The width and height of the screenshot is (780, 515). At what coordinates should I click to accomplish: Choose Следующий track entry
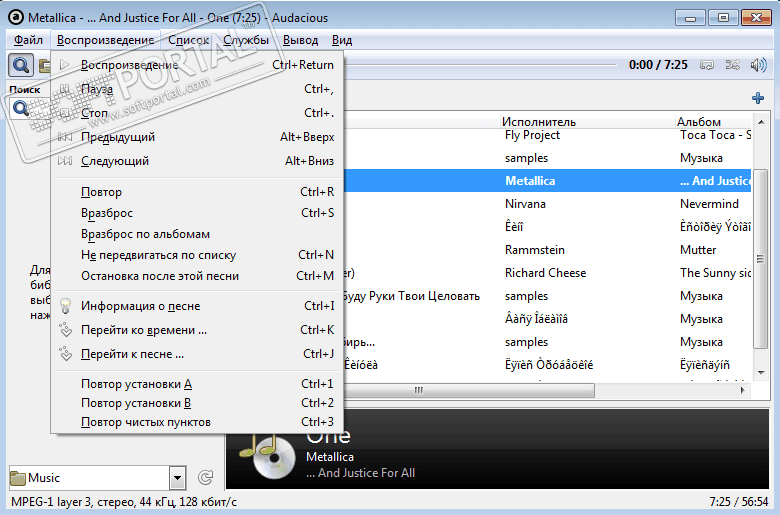(197, 161)
